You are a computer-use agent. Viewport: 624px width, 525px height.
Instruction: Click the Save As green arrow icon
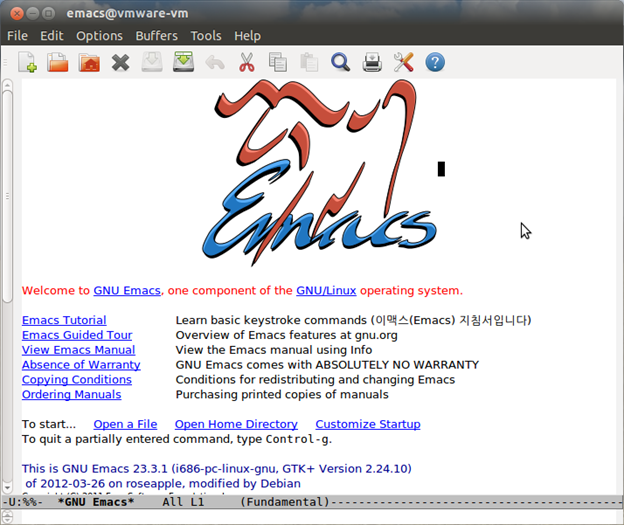[x=183, y=62]
